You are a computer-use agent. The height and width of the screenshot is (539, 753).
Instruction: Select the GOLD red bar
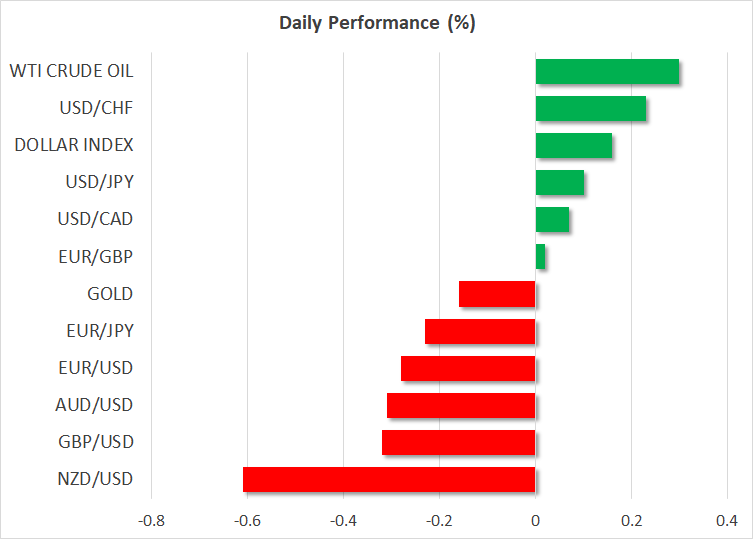(x=497, y=294)
